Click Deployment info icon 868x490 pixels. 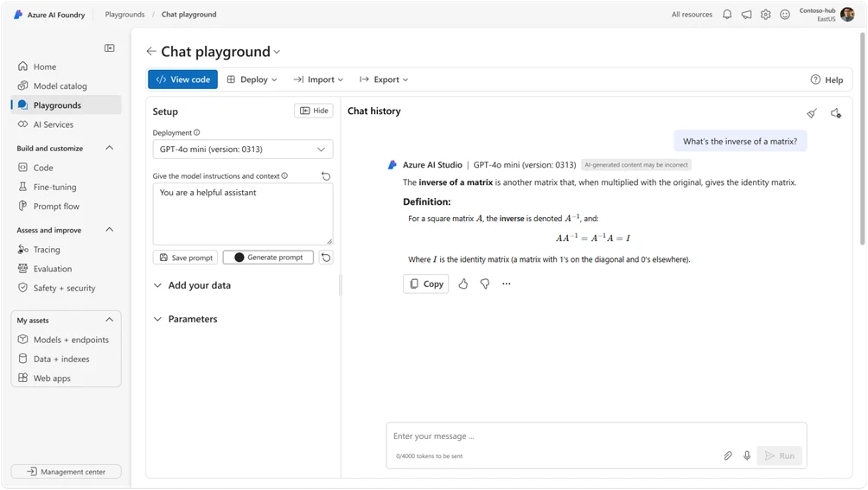coord(197,133)
